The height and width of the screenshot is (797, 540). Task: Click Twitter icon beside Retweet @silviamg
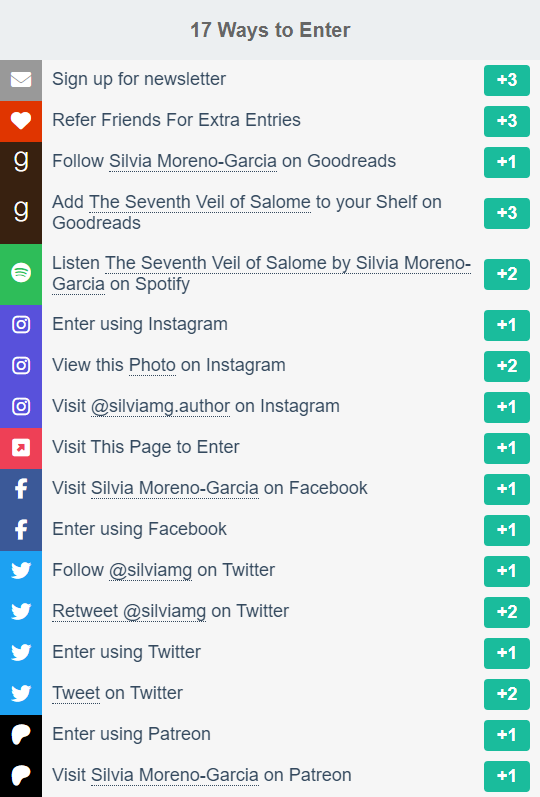[x=21, y=611]
